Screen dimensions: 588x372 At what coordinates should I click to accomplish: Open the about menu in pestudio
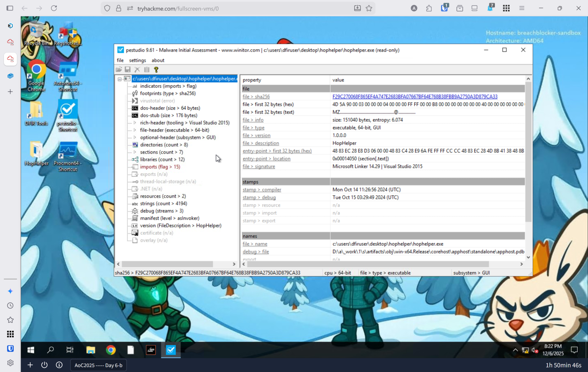point(158,60)
